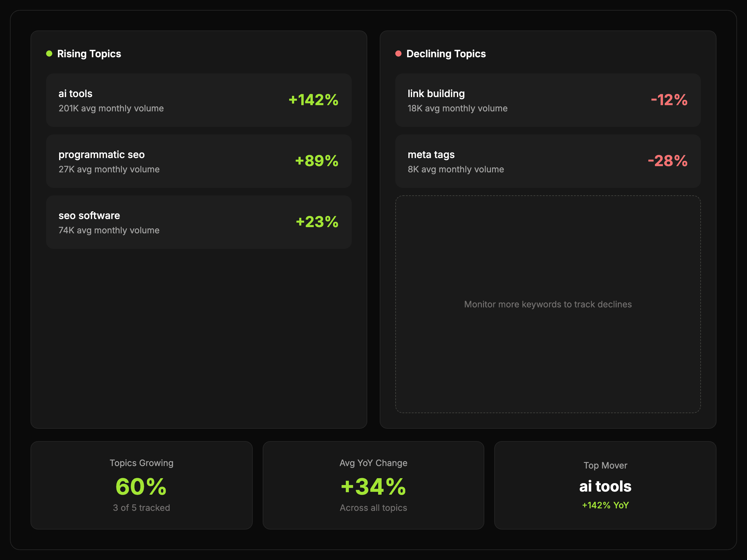Image resolution: width=747 pixels, height=560 pixels.
Task: Click the +23% growth value
Action: pyautogui.click(x=317, y=222)
